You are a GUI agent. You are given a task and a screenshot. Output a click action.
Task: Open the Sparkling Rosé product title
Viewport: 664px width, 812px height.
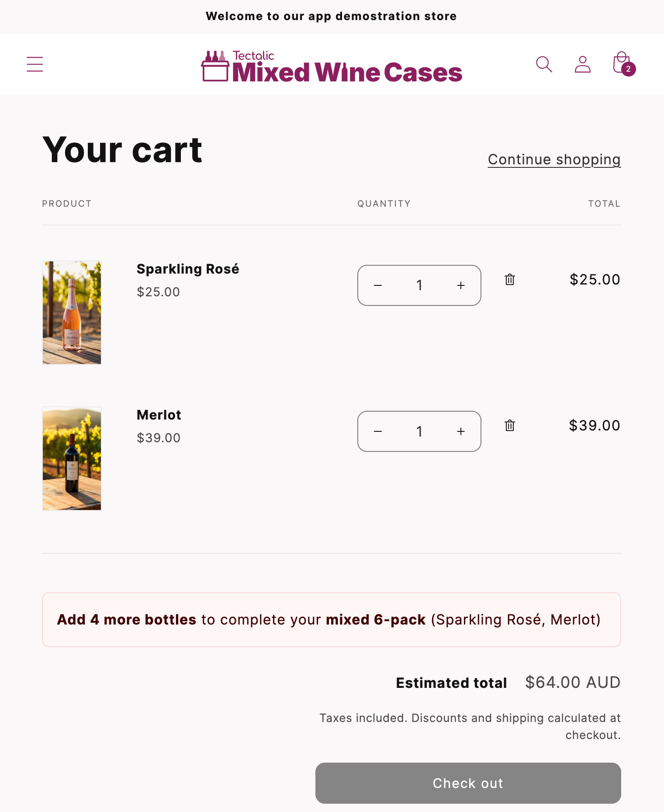coord(188,269)
